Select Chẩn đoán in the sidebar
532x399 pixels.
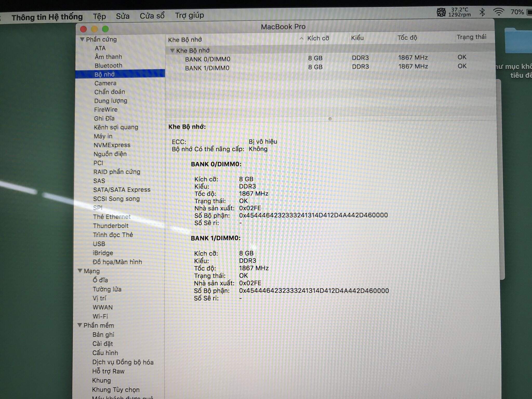pos(110,92)
